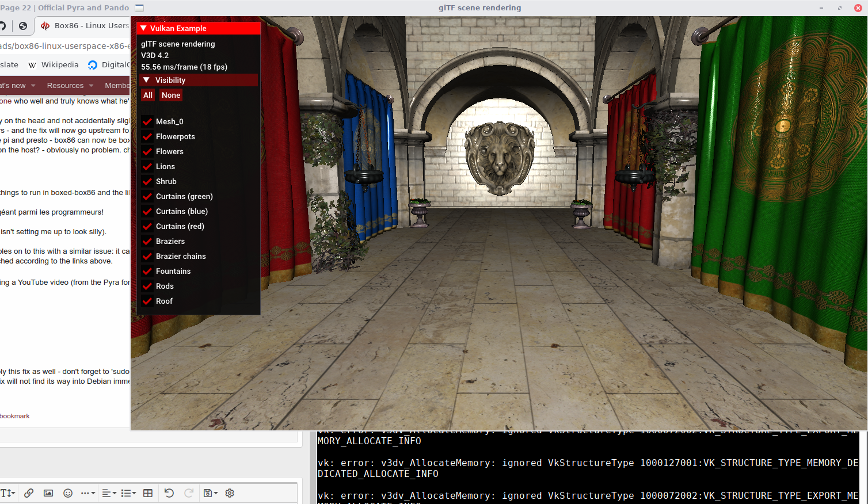
Task: Toggle the Curtains (blue) checkbox
Action: click(147, 211)
